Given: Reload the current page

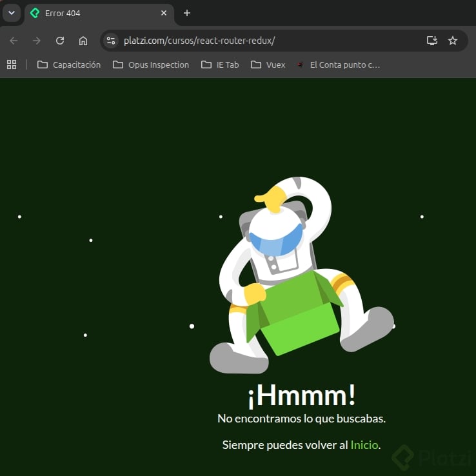Looking at the screenshot, I should click(60, 41).
